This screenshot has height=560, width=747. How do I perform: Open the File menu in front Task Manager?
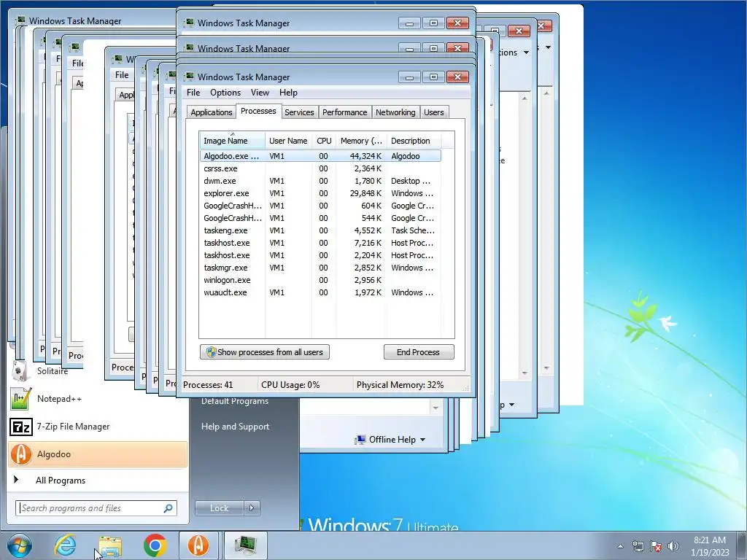193,93
